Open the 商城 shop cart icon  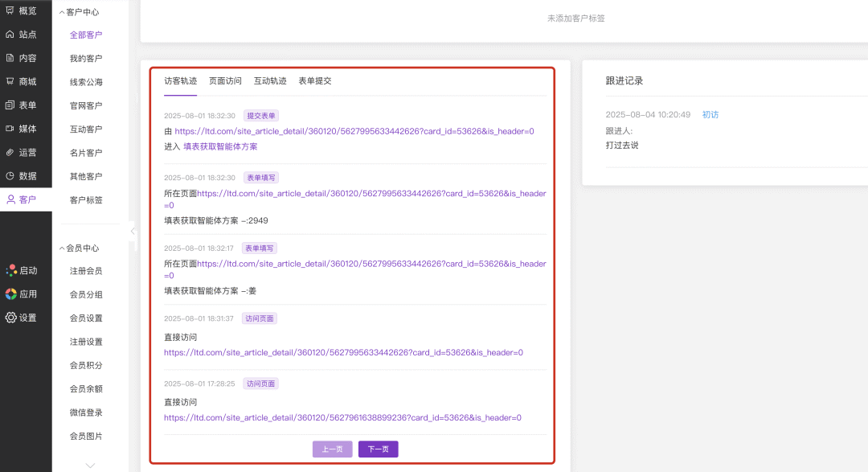coord(10,81)
